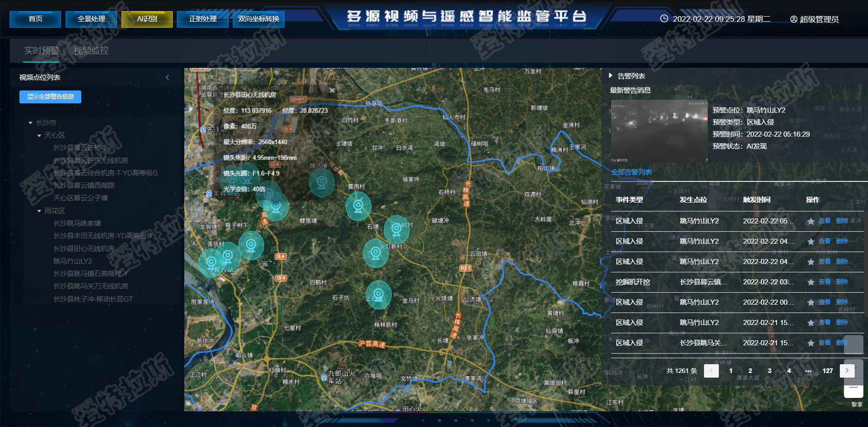Toggle star on the 挖掘机开挖 alarm row

tap(811, 282)
